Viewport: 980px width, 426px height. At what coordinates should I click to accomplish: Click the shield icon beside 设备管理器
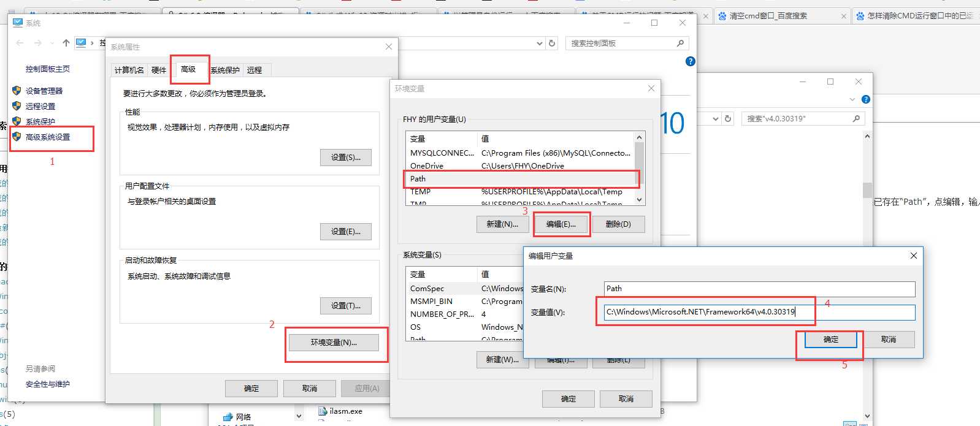(x=17, y=91)
